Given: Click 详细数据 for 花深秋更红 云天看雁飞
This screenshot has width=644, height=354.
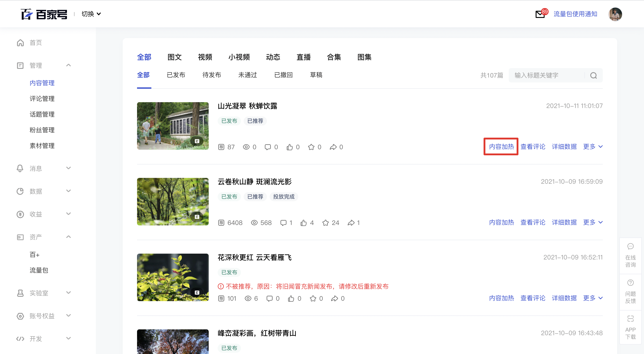Looking at the screenshot, I should tap(564, 298).
